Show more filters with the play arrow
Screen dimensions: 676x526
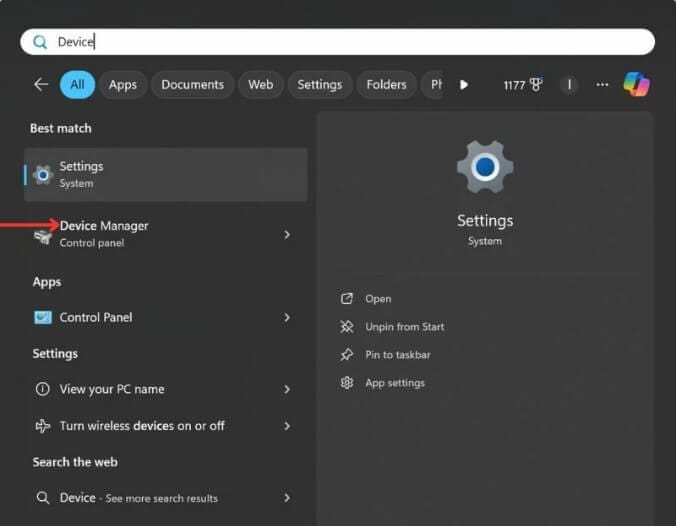point(464,85)
